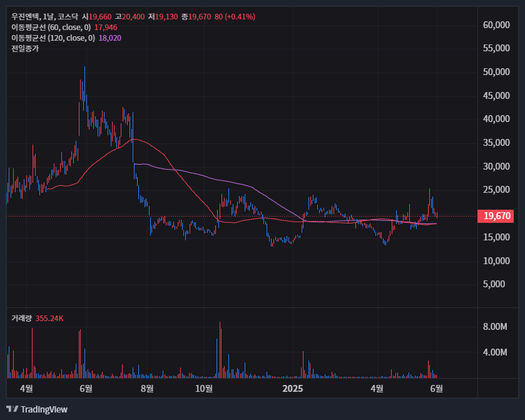
Task: Click the current price tag 19,670
Action: coord(496,216)
